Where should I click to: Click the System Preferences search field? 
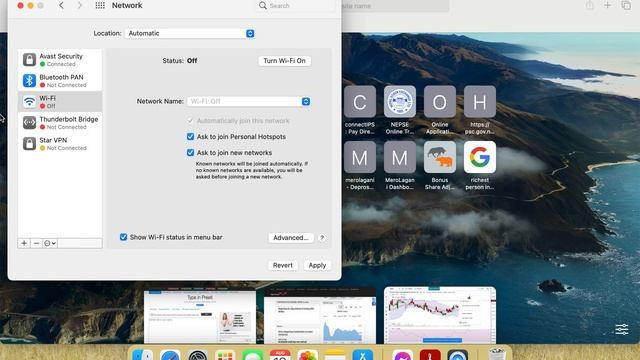point(296,6)
